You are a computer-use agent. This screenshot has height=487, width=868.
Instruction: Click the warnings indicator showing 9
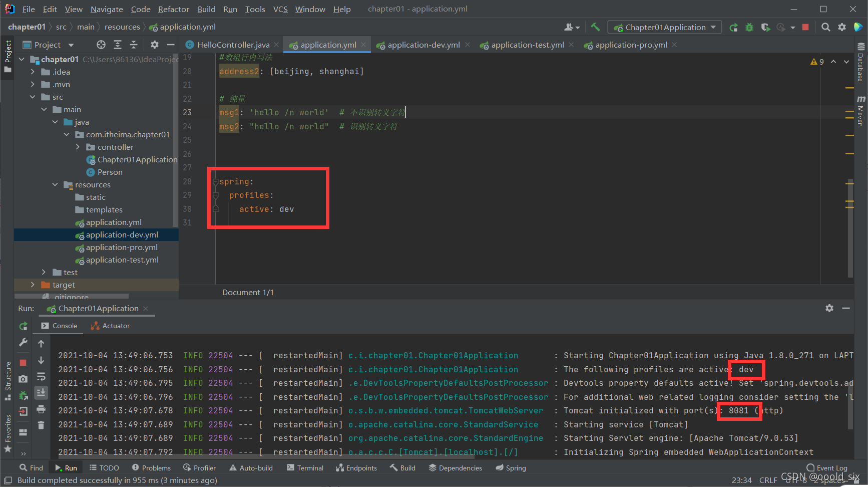[x=817, y=62]
